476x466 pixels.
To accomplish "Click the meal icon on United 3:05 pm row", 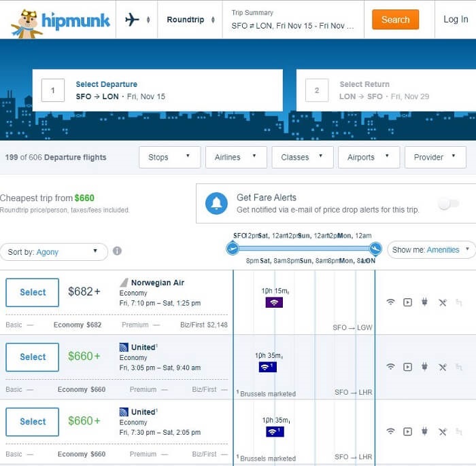I will pyautogui.click(x=442, y=367).
